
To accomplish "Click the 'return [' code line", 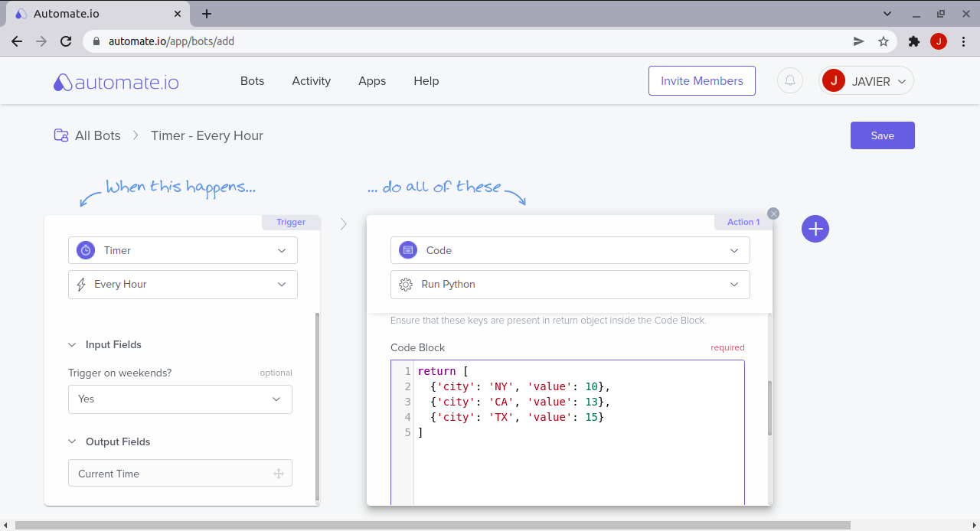I will click(443, 371).
